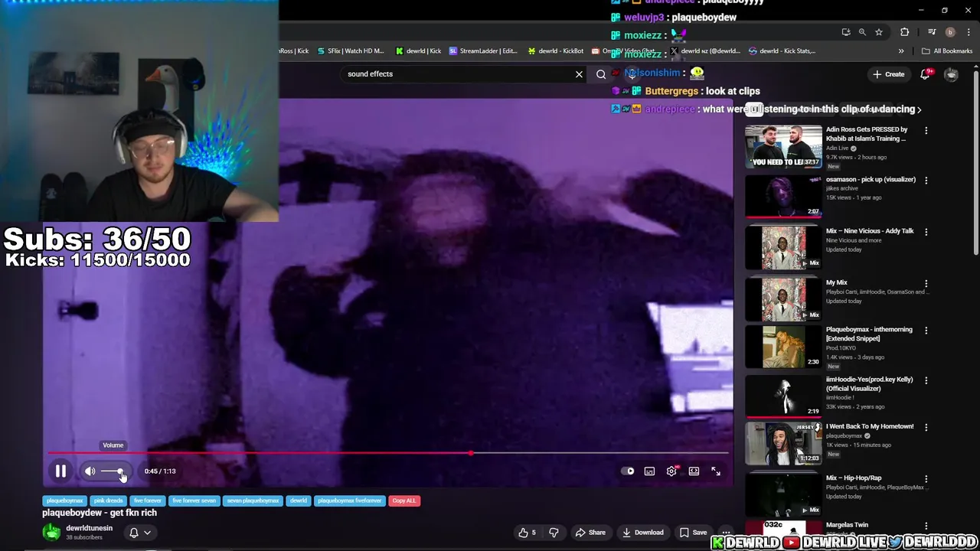
Task: Expand the bookmarks overflow chevron
Action: coord(901,51)
